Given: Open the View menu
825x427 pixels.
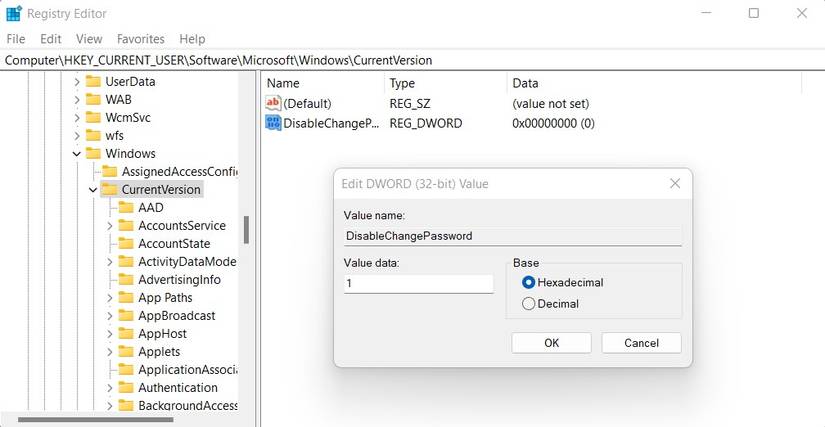Looking at the screenshot, I should coord(89,39).
